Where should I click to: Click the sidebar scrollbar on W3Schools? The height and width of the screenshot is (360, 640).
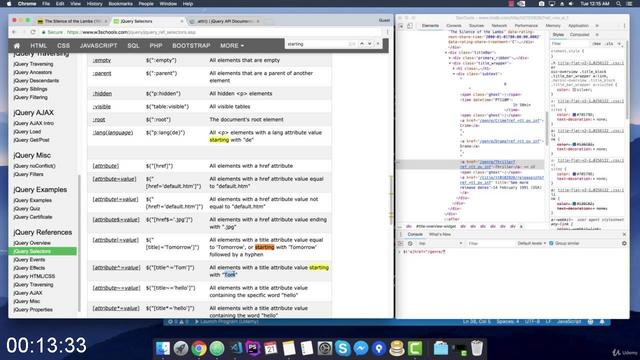(80, 243)
